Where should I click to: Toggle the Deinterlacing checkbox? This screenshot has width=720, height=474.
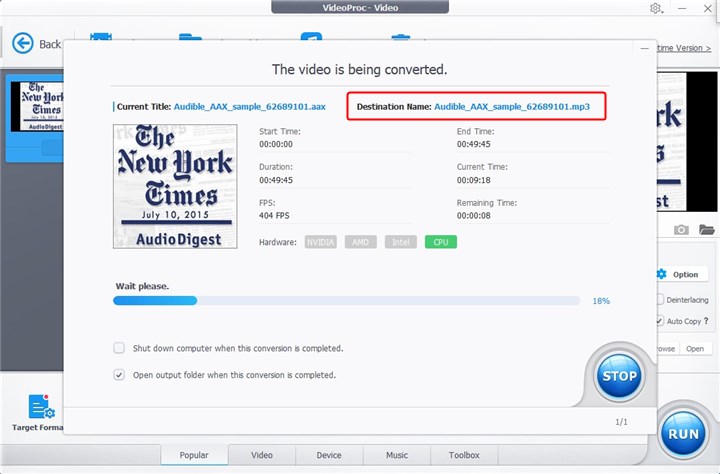660,299
